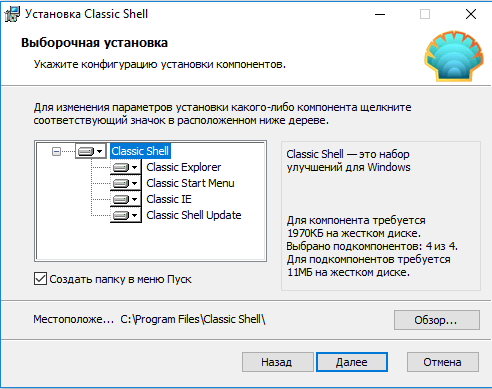This screenshot has height=389, width=492.
Task: Open dropdown arrow beside Classic Explorer
Action: tap(135, 167)
